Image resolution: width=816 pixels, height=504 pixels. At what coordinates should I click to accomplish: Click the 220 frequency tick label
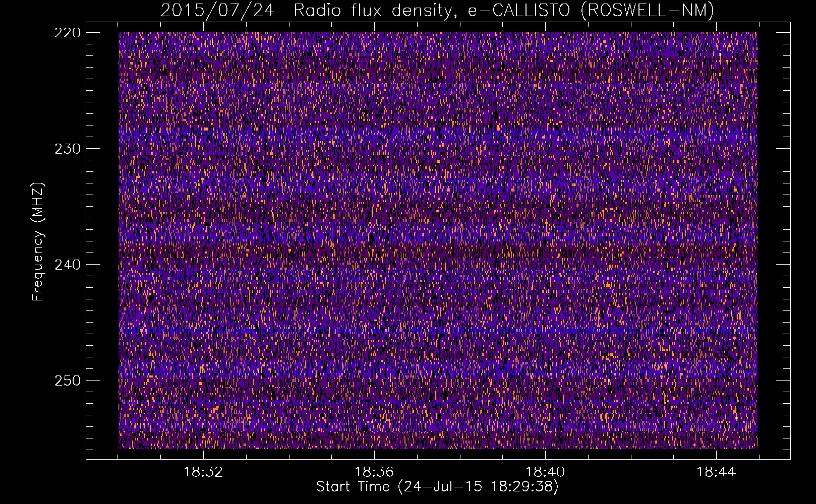tap(67, 33)
